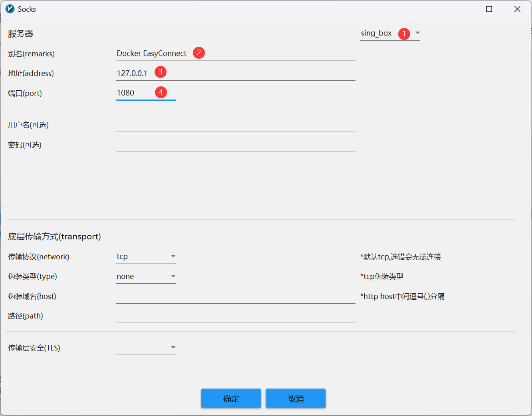Screen dimensions: 532x416
Task: Click the 确定 confirm button
Action: 231,398
